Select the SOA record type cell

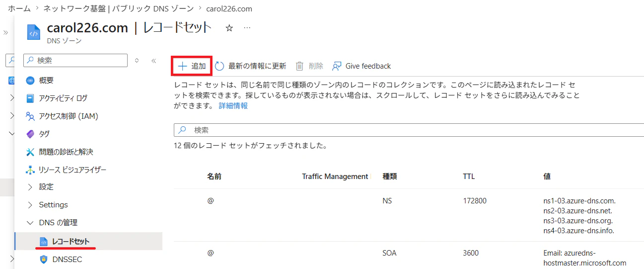[390, 253]
